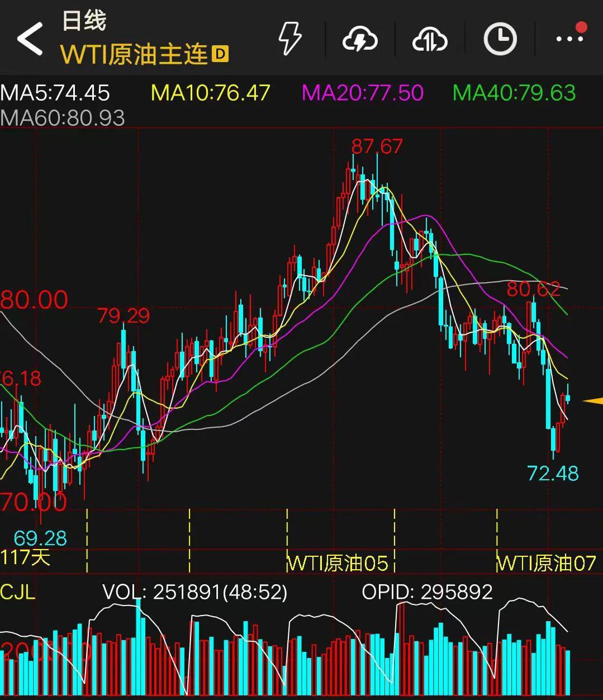Open the 日线 period selector

(84, 21)
